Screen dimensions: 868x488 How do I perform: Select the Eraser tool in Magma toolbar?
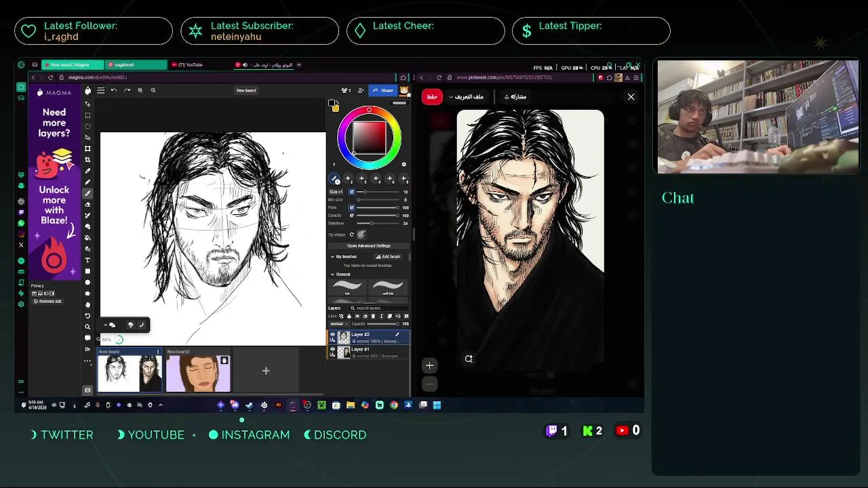(x=87, y=204)
